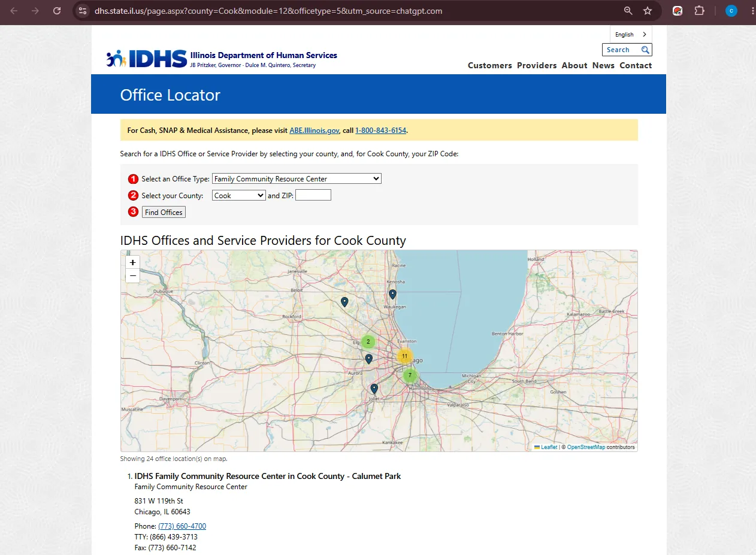Click the map pin near Aurora
756x555 pixels.
coord(368,359)
